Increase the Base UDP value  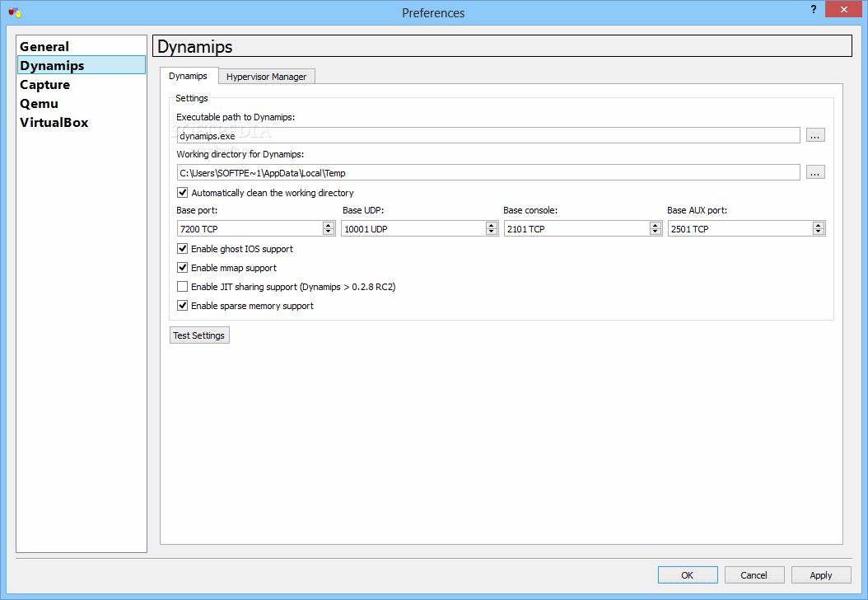492,225
